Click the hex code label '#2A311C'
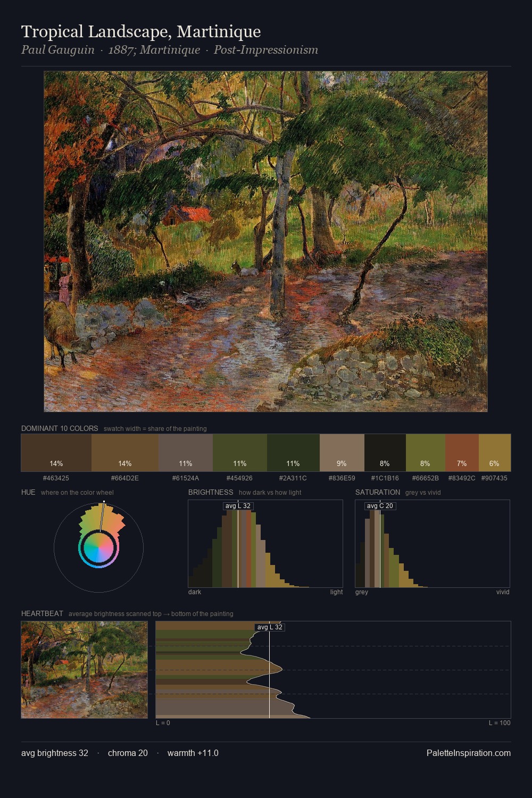Image resolution: width=532 pixels, height=798 pixels. point(293,478)
